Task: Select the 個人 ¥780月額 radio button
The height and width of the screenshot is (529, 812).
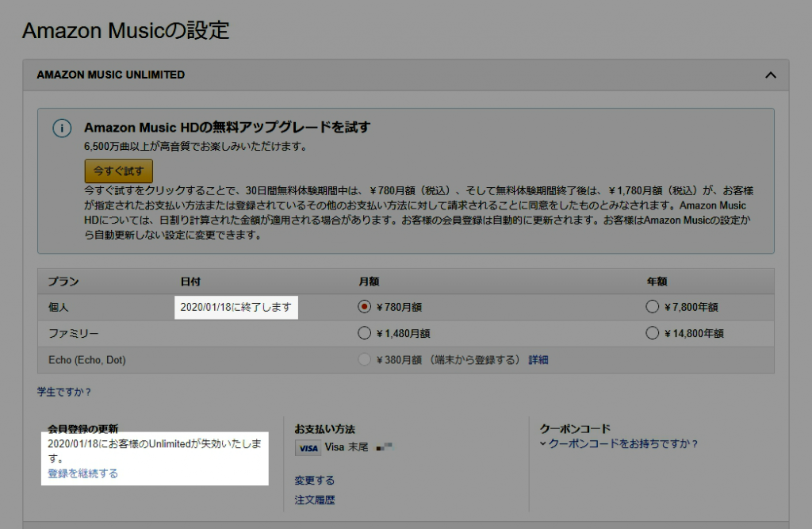Action: [x=364, y=307]
